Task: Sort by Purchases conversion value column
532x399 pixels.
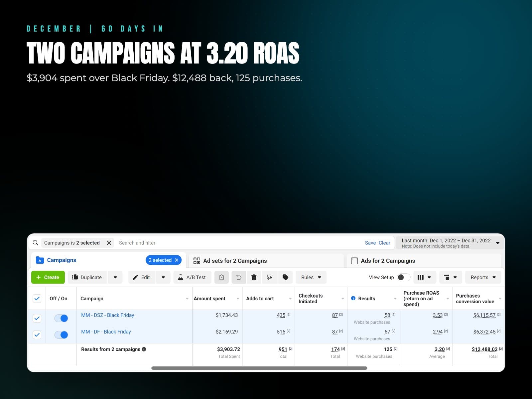Action: point(478,299)
